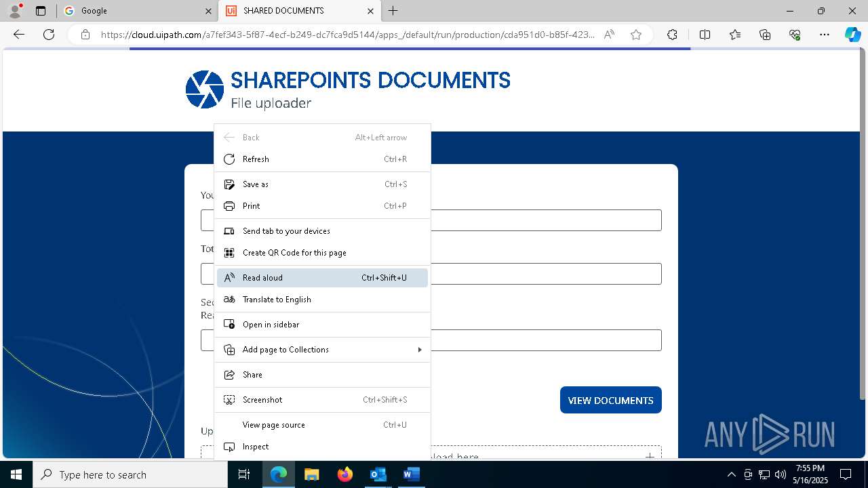Image resolution: width=868 pixels, height=488 pixels.
Task: Select Send tab to your devices
Action: tap(322, 231)
